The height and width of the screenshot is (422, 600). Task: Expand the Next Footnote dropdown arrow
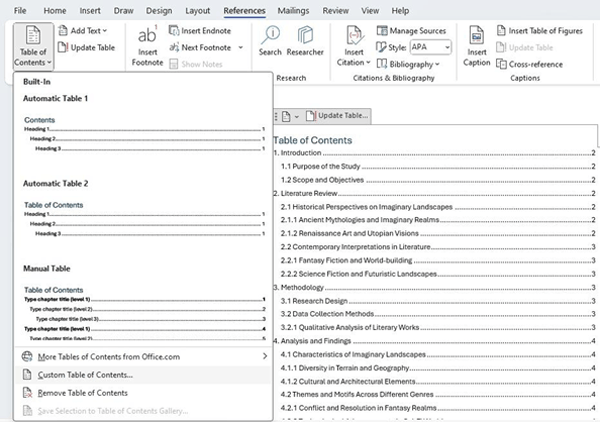[241, 47]
